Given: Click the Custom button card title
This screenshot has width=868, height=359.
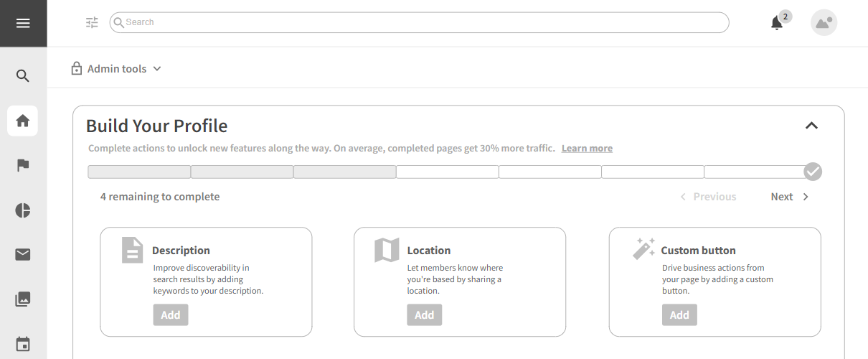Looking at the screenshot, I should (x=698, y=251).
